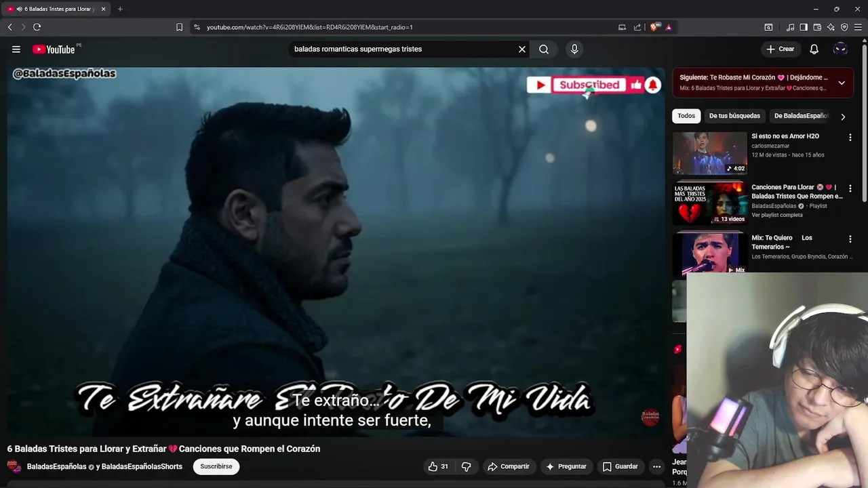Viewport: 868px width, 488px height.
Task: Click the video player to pause
Action: (336, 251)
